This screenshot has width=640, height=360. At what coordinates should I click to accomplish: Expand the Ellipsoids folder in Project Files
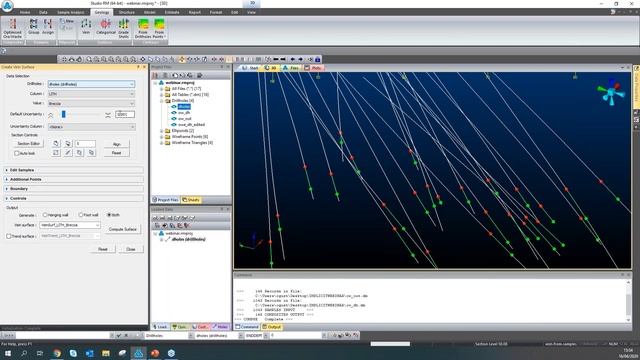[x=162, y=131]
